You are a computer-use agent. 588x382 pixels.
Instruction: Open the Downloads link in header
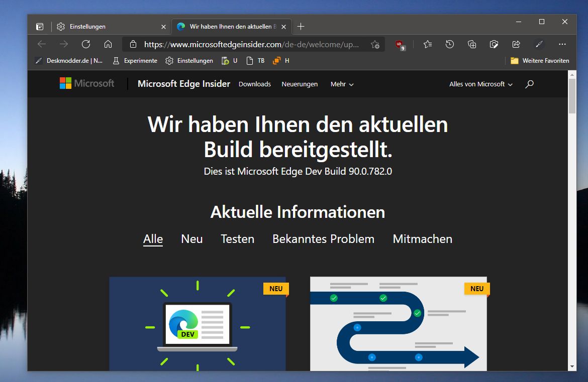[255, 84]
